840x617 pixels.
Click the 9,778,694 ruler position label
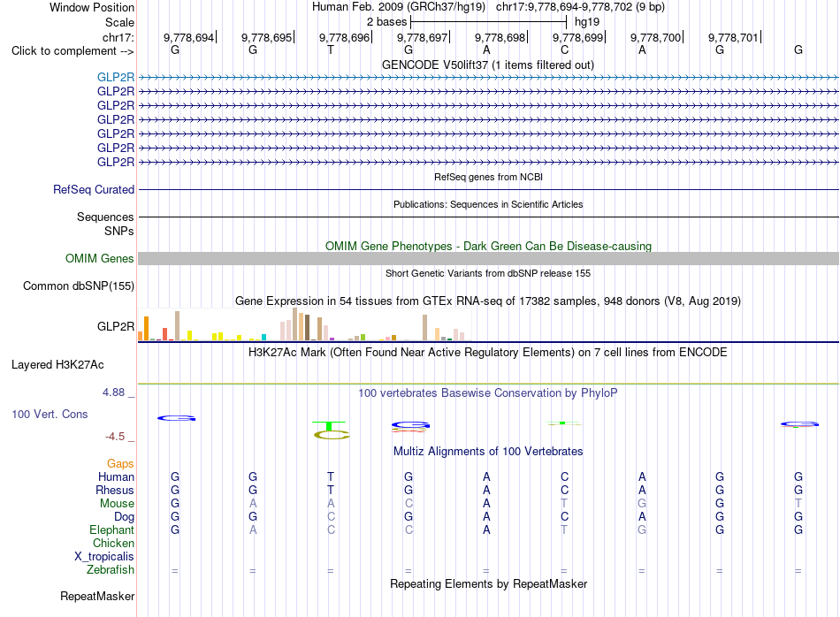[188, 37]
